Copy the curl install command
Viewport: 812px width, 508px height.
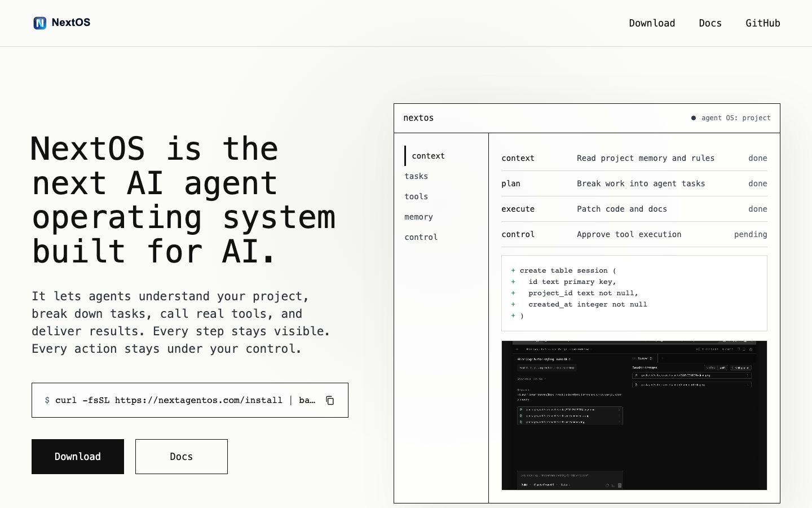[330, 400]
